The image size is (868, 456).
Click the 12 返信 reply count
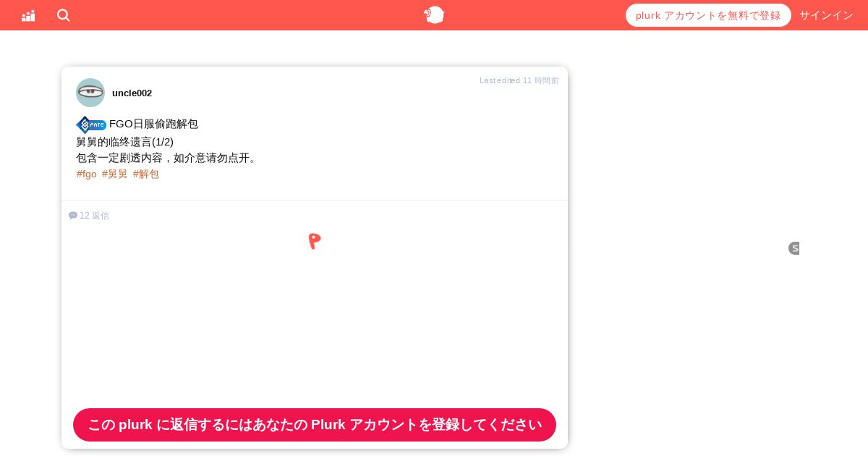click(94, 216)
